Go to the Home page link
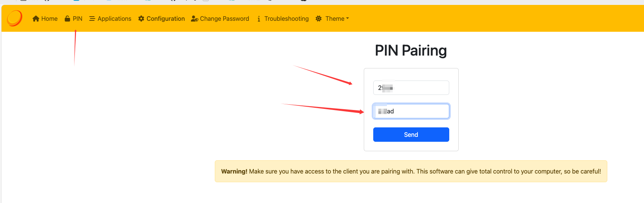This screenshot has width=644, height=203. (x=49, y=19)
